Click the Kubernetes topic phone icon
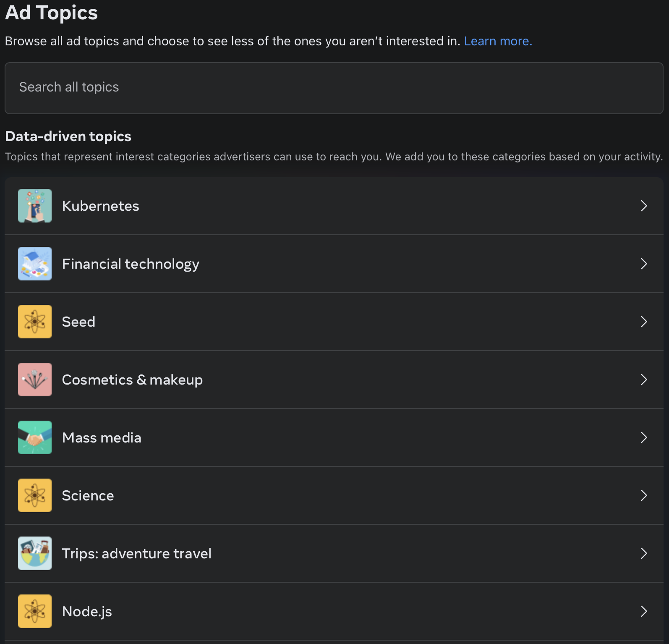Screen dimensions: 669x644 click(x=35, y=206)
